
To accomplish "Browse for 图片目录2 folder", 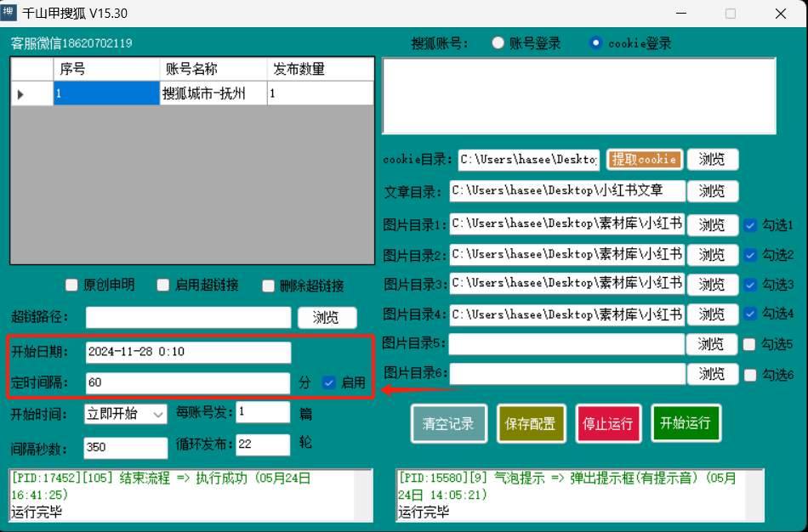I will point(713,254).
